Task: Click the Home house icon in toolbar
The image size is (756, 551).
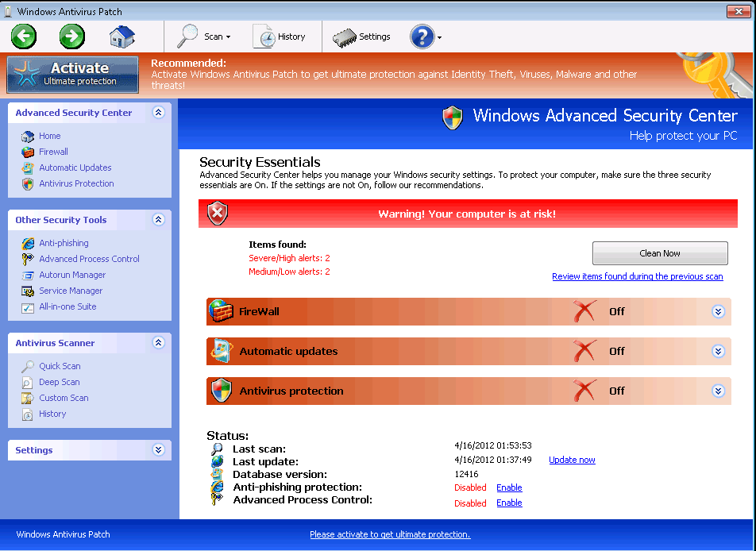Action: coord(121,36)
